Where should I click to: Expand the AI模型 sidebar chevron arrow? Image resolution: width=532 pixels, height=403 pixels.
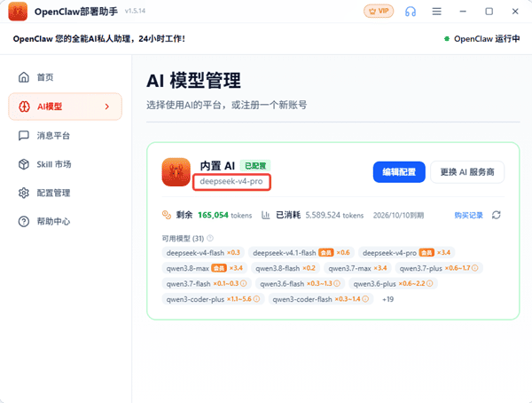click(107, 107)
